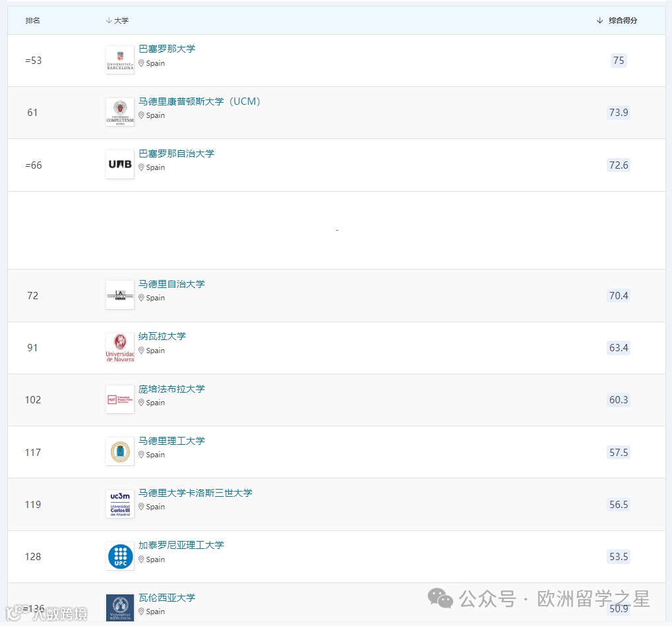
Task: Click the score badge showing 75
Action: (x=618, y=61)
